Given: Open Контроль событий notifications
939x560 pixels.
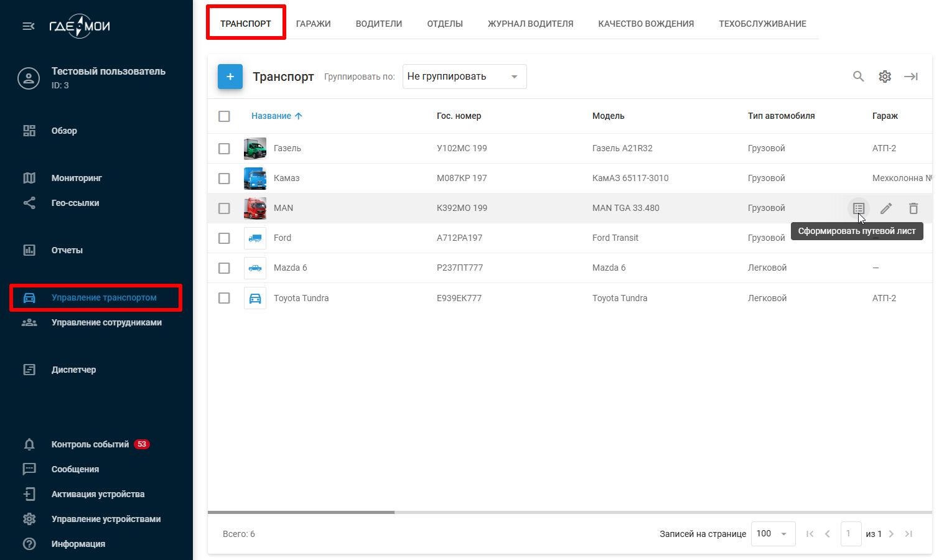Looking at the screenshot, I should (x=90, y=444).
